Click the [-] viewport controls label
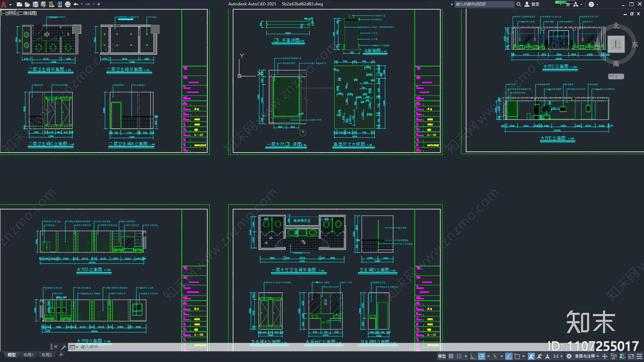This screenshot has width=644, height=362. (4, 13)
